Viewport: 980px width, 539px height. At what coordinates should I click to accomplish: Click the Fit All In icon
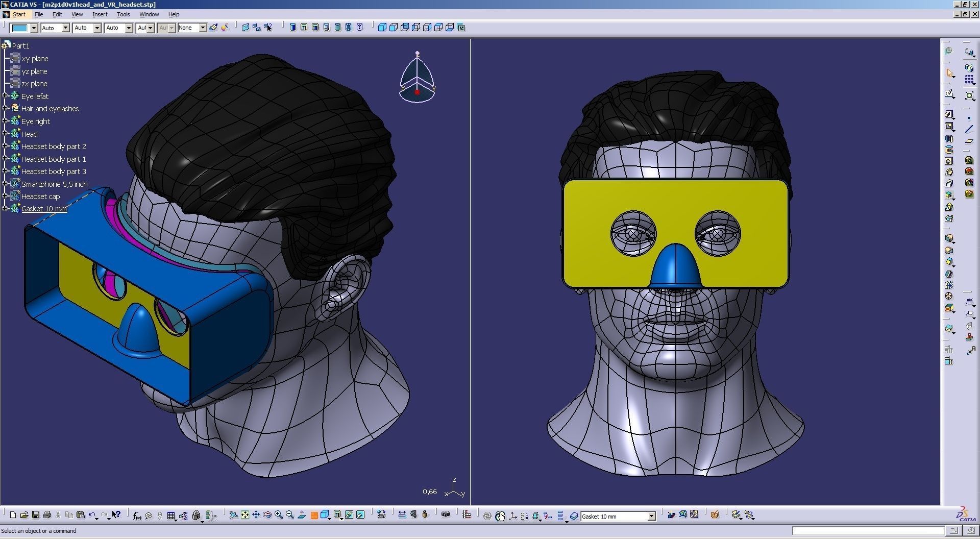pos(245,515)
